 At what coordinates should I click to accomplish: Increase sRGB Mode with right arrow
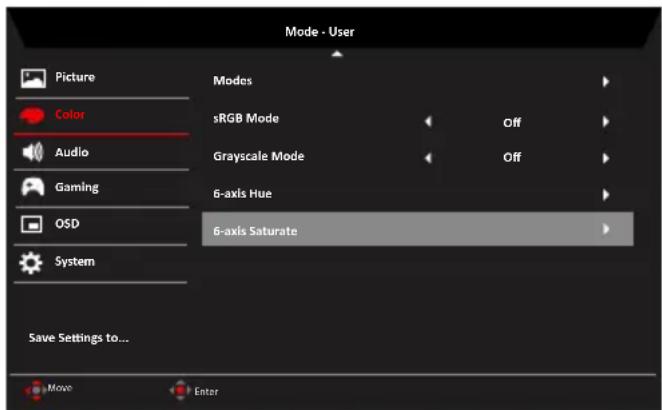tap(606, 122)
